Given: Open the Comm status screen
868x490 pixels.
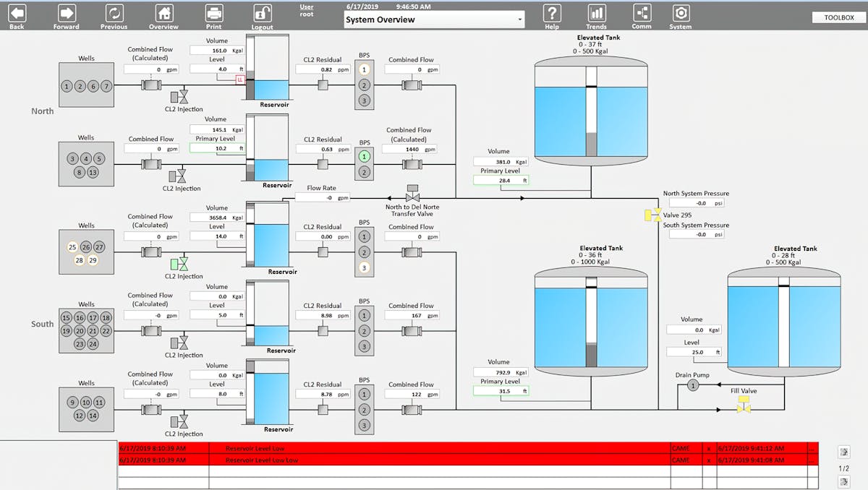Looking at the screenshot, I should tap(641, 14).
